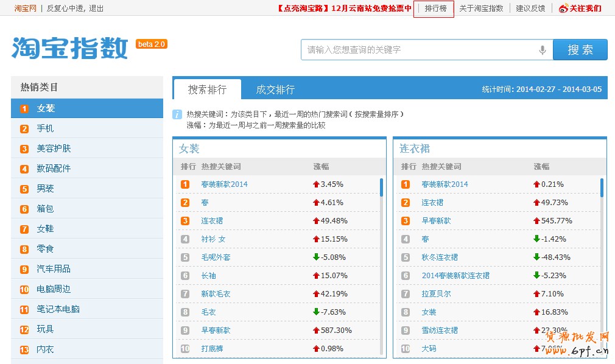Screen dimensions: 615x364
Task: Open the 排行榜 menu item
Action: click(x=434, y=9)
